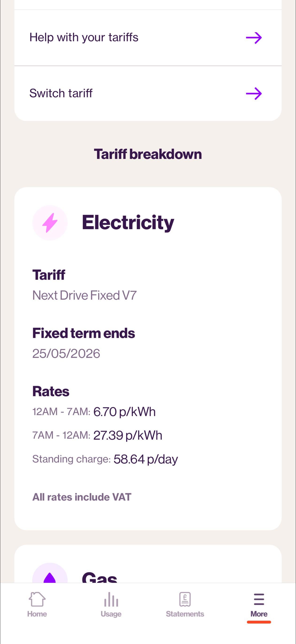Click the Rates heading in Electricity card

[51, 391]
